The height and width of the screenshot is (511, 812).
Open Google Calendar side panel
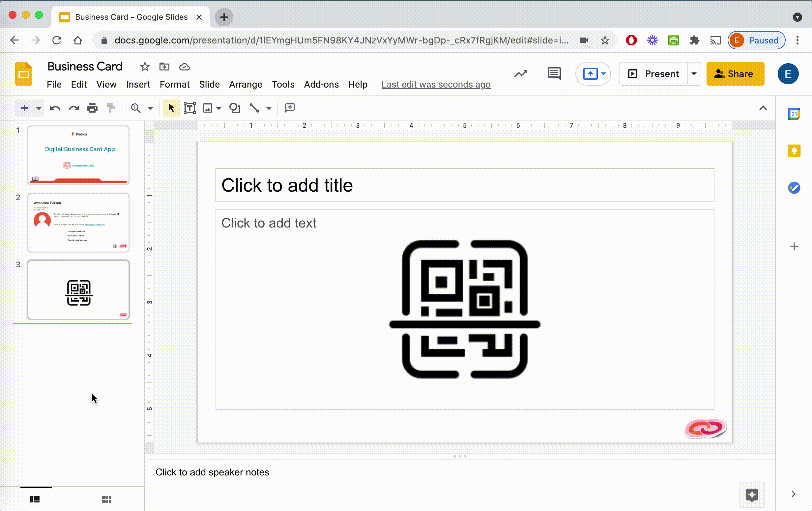(x=794, y=114)
